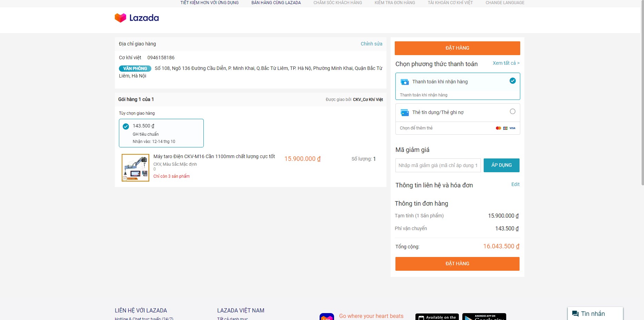Viewport: 644px width, 320px height.
Task: Click the seller name CKV_Cơ Khí Việt
Action: pyautogui.click(x=368, y=100)
